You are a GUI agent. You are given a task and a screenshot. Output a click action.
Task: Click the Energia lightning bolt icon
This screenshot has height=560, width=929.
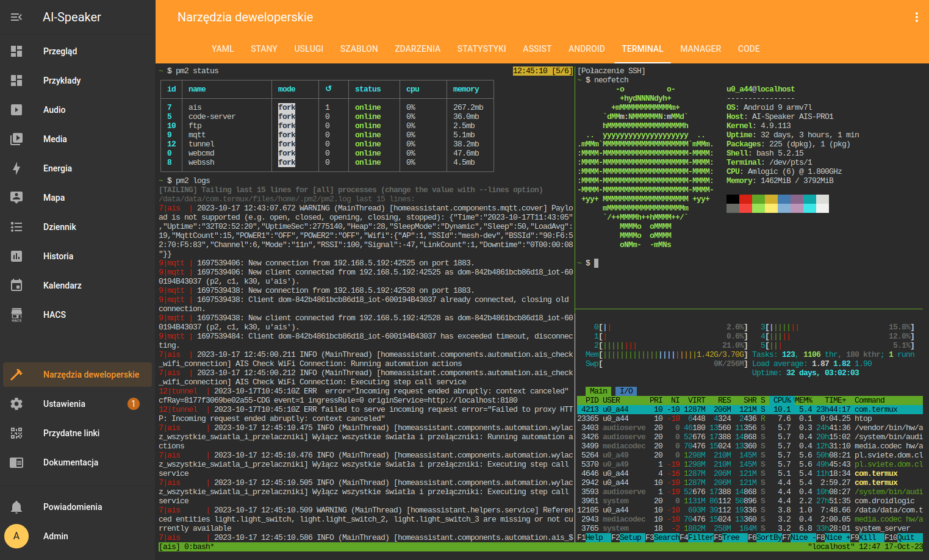point(16,168)
